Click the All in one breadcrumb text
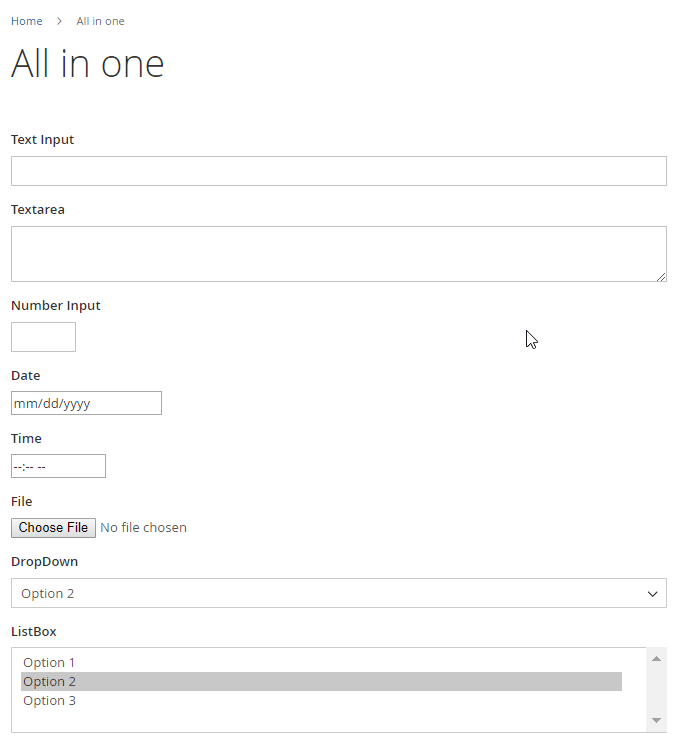The image size is (681, 746). click(x=100, y=21)
